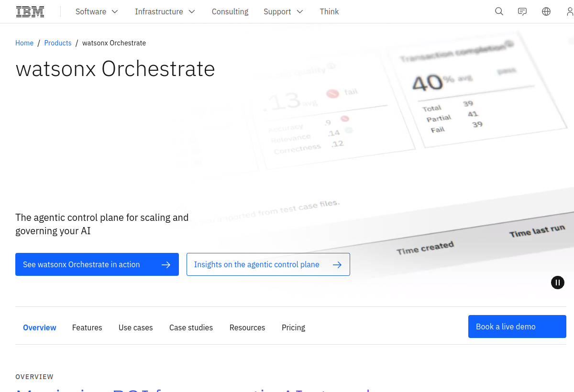Open the globe region selector icon
The image size is (574, 392).
tap(546, 11)
